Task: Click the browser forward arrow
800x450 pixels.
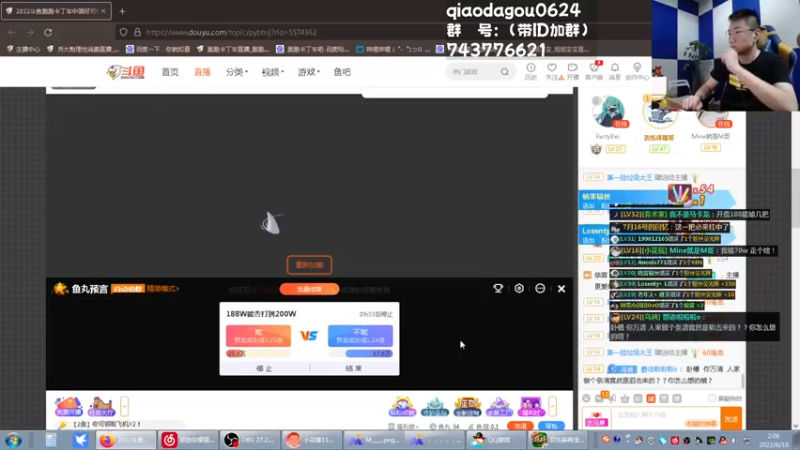Action: (30, 32)
